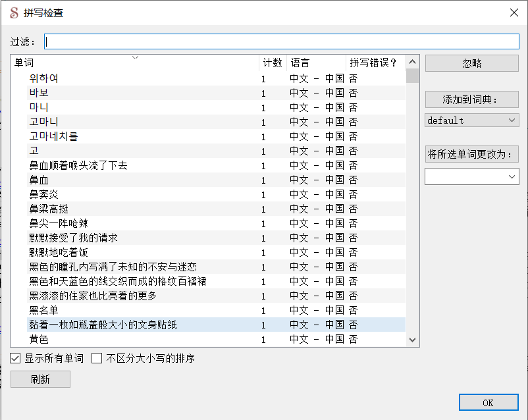Sort by the 语言 column header
528x420 pixels.
click(301, 62)
